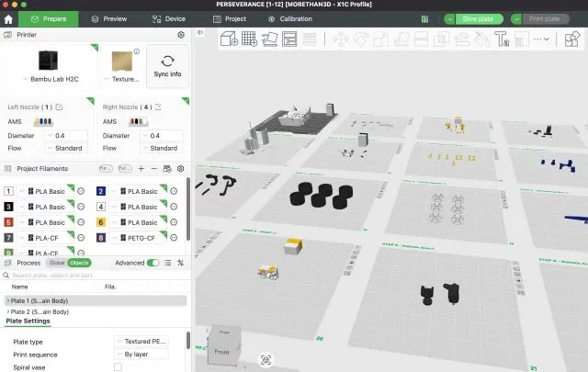Click the Home icon
Screen dimensions: 588x372
click(9, 18)
